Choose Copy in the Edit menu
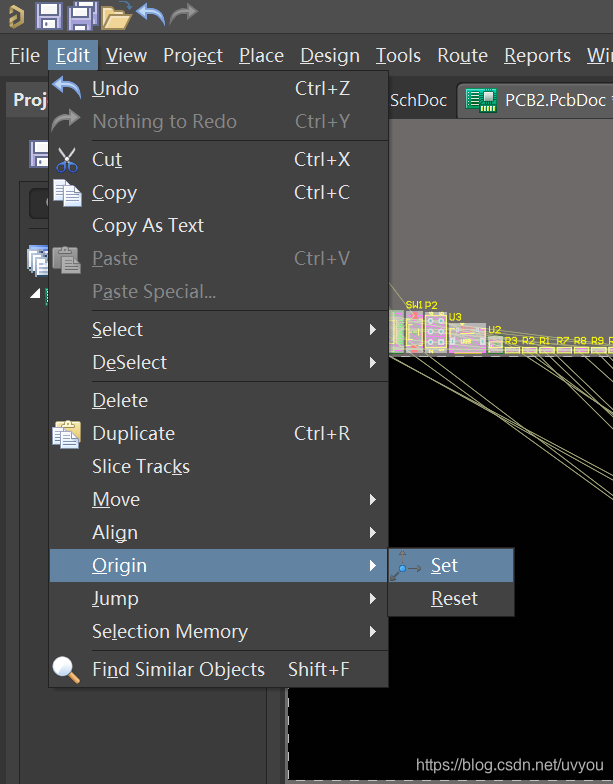This screenshot has width=613, height=784. point(114,193)
